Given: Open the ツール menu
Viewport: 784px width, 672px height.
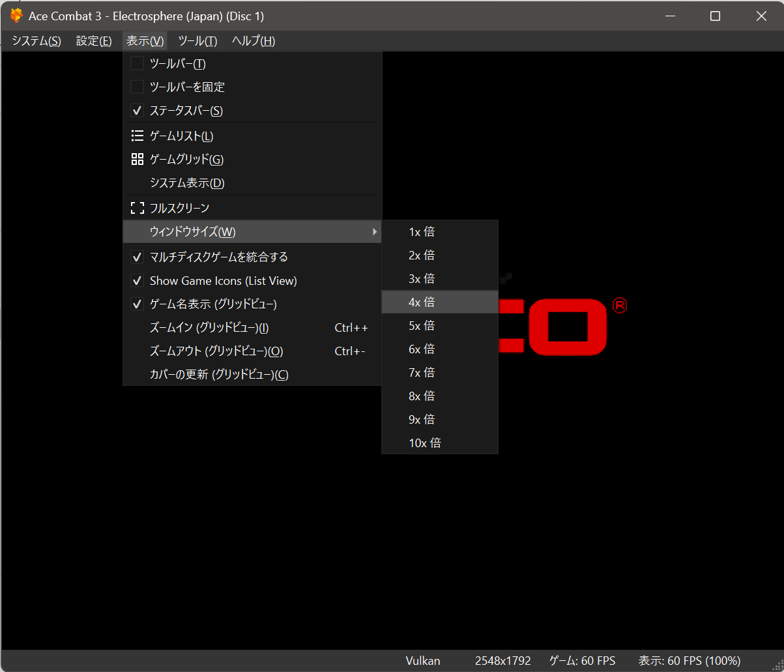Looking at the screenshot, I should pyautogui.click(x=197, y=41).
